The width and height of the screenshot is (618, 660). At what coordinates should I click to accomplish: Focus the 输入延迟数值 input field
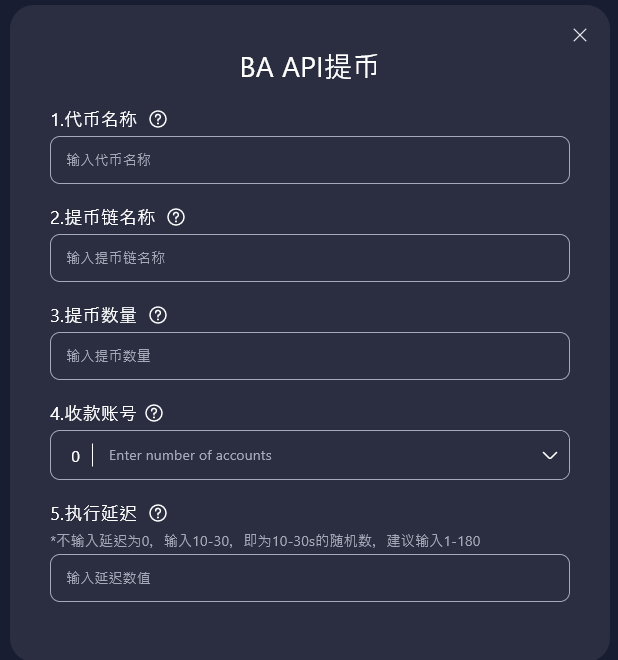pos(310,578)
